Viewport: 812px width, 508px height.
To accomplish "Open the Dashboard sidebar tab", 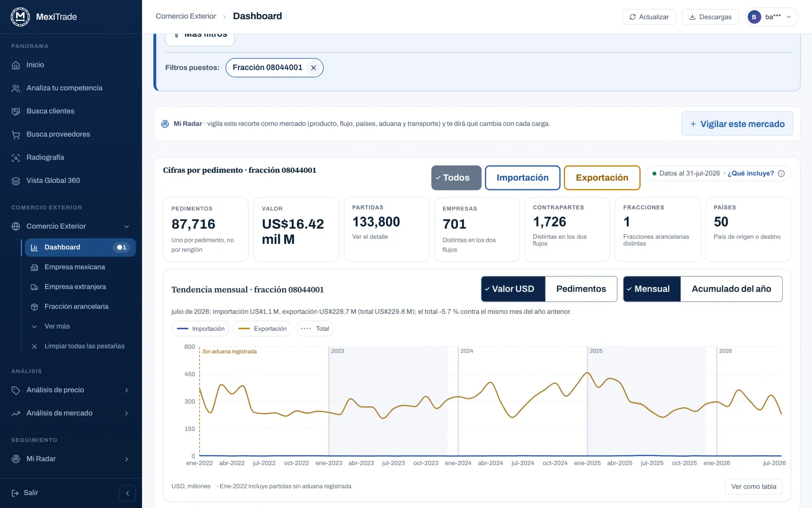I will 80,247.
